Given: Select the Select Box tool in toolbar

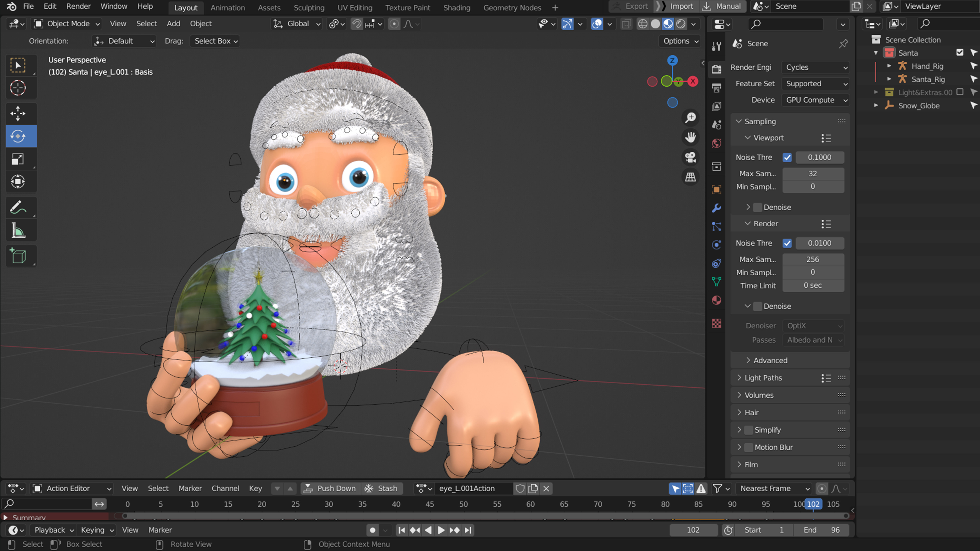Looking at the screenshot, I should coord(18,65).
